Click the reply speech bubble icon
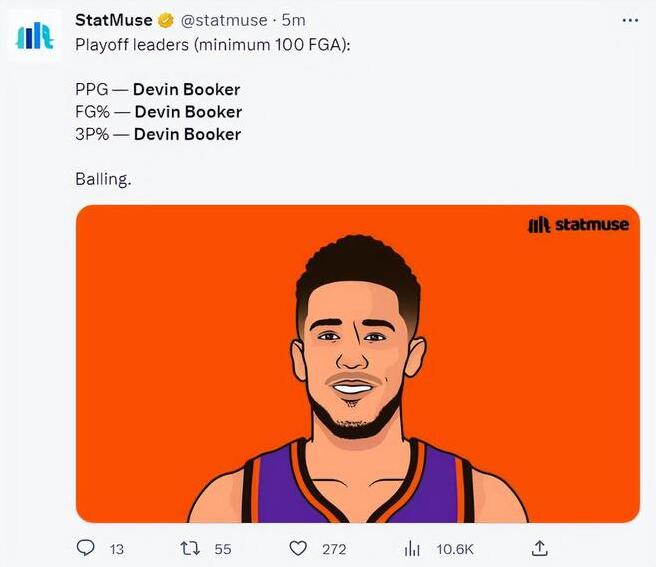The width and height of the screenshot is (656, 567). click(x=86, y=548)
